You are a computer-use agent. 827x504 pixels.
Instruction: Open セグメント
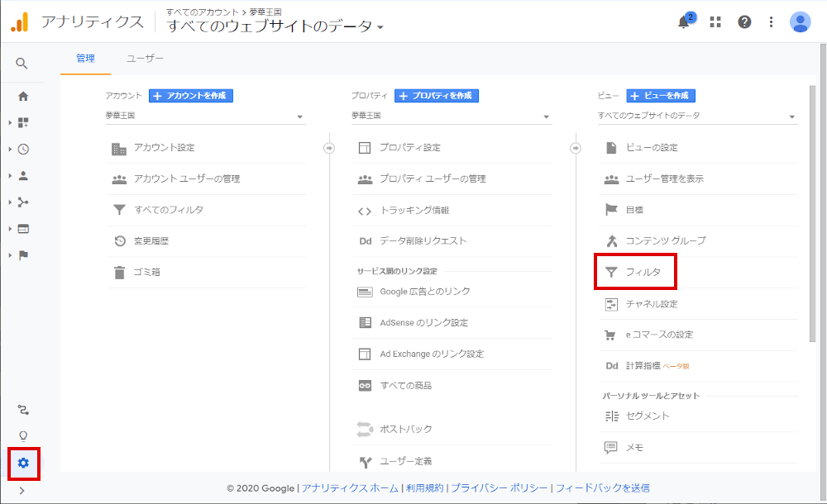[x=698, y=416]
